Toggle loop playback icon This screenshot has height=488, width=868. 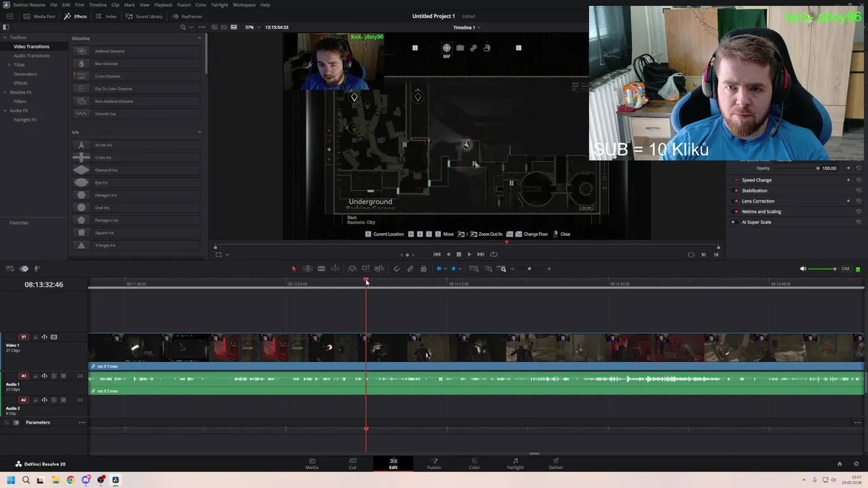click(x=494, y=255)
